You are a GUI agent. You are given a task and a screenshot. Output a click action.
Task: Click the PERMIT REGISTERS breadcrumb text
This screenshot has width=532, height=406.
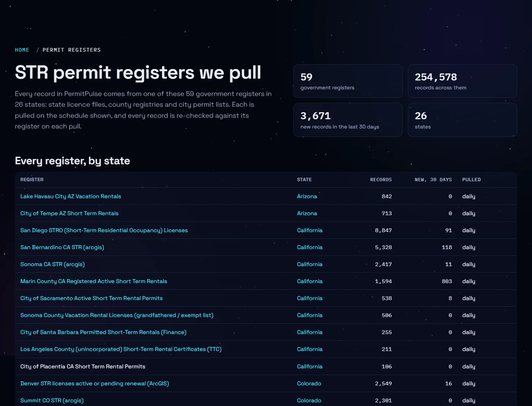click(72, 50)
